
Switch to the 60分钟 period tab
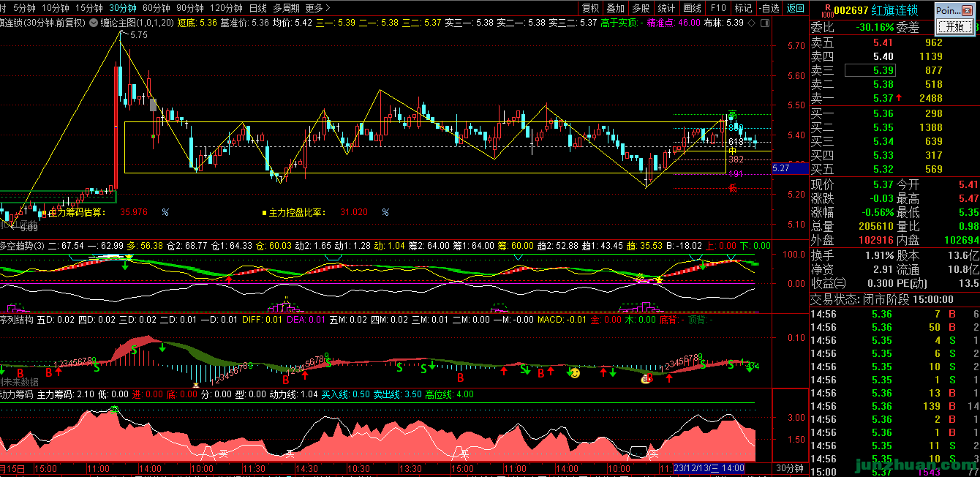click(x=157, y=8)
